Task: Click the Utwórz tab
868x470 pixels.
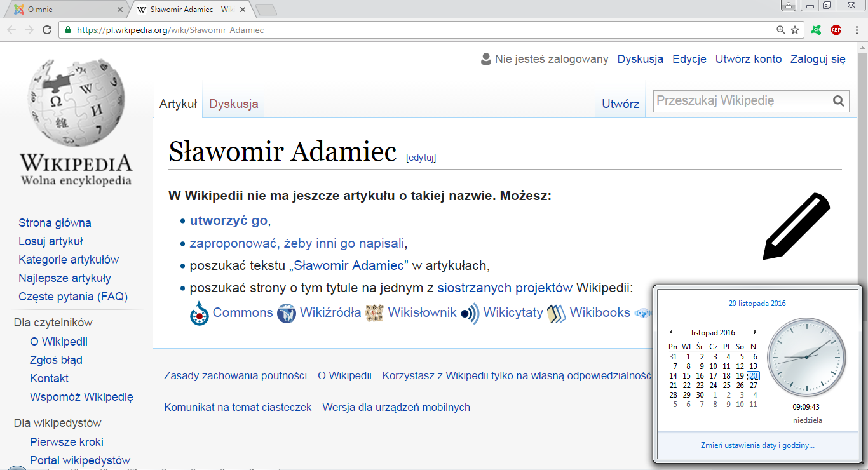Action: click(620, 104)
